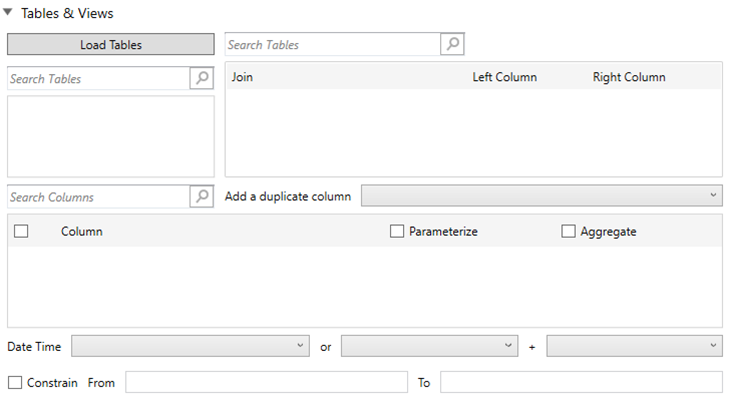Click the Left Column header
Screen dimensions: 729x400
click(504, 77)
